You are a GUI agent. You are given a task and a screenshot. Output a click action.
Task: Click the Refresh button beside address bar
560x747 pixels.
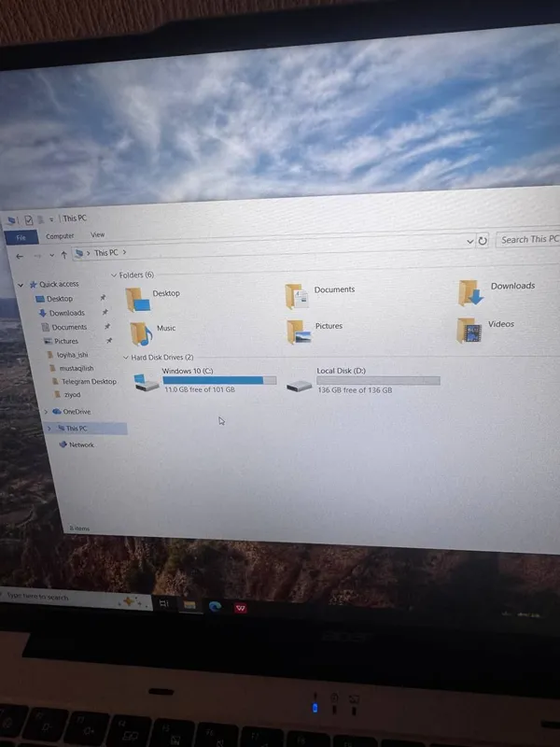[x=483, y=241]
